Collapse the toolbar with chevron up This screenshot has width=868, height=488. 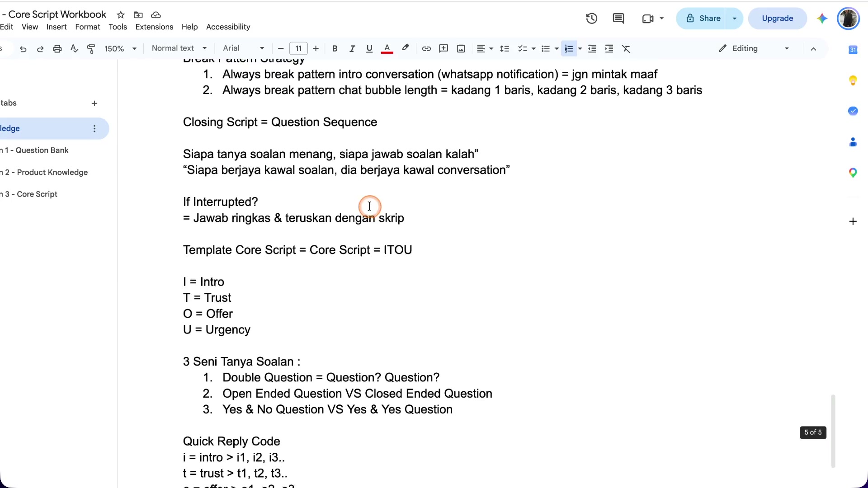pyautogui.click(x=813, y=49)
